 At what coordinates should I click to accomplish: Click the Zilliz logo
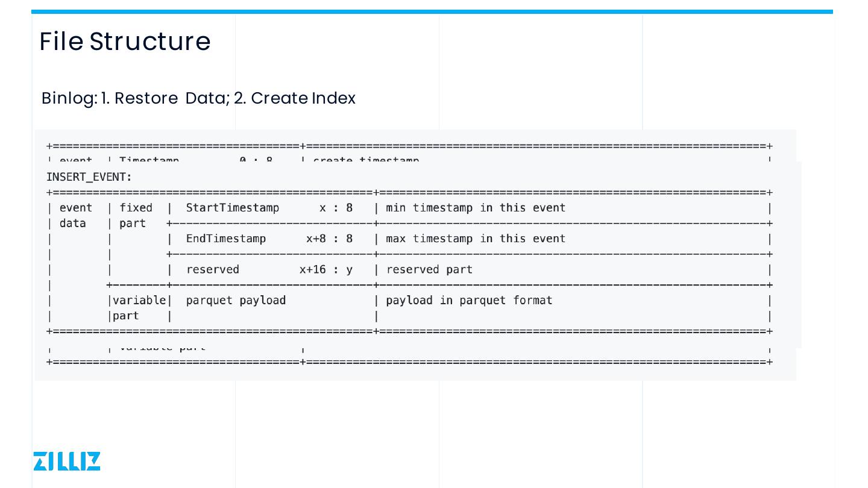coord(67,461)
